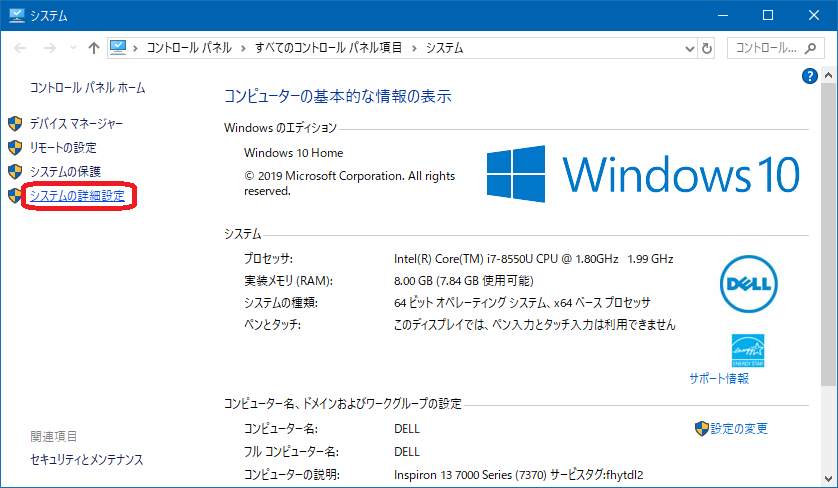Select the コントロール パネル breadcrumb
The width and height of the screenshot is (838, 488).
pos(189,48)
